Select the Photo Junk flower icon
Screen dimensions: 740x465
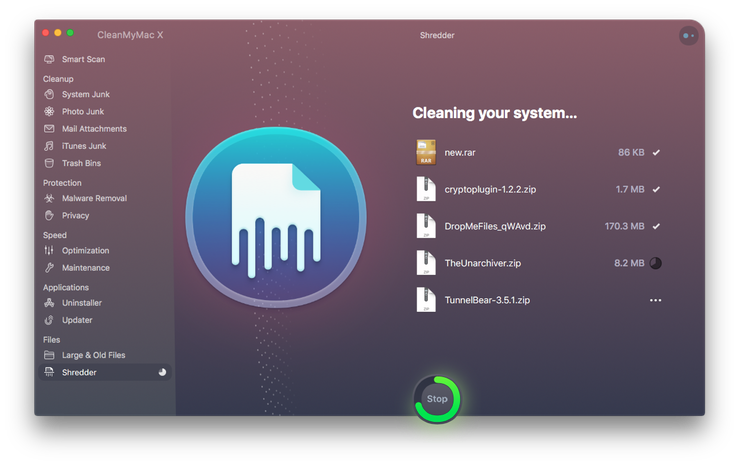(49, 111)
